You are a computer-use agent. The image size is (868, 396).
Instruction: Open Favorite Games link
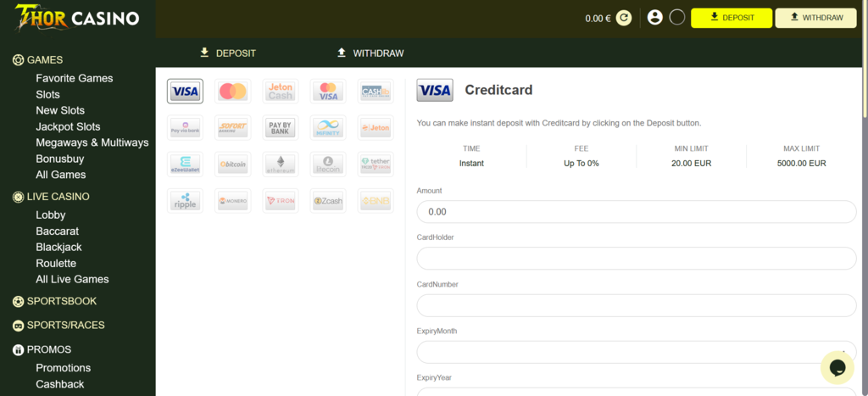tap(75, 78)
